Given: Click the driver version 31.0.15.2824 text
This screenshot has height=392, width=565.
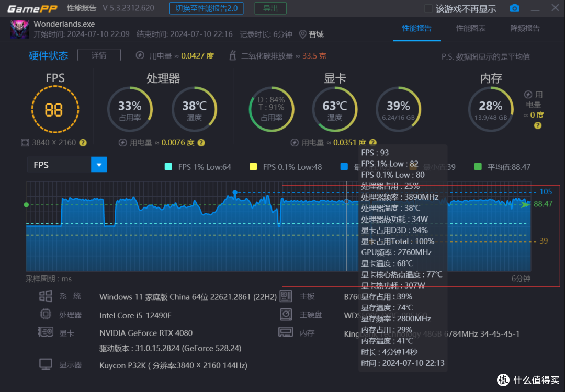Looking at the screenshot, I should (x=171, y=348).
